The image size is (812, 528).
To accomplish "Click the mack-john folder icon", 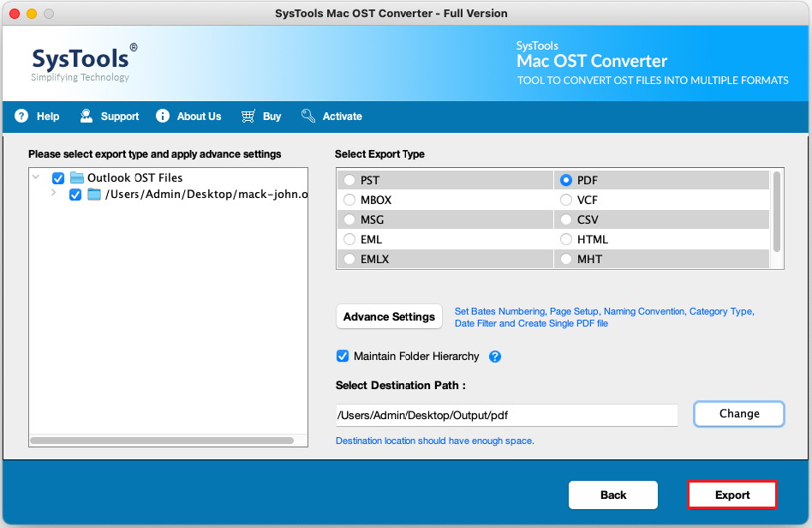I will [94, 195].
